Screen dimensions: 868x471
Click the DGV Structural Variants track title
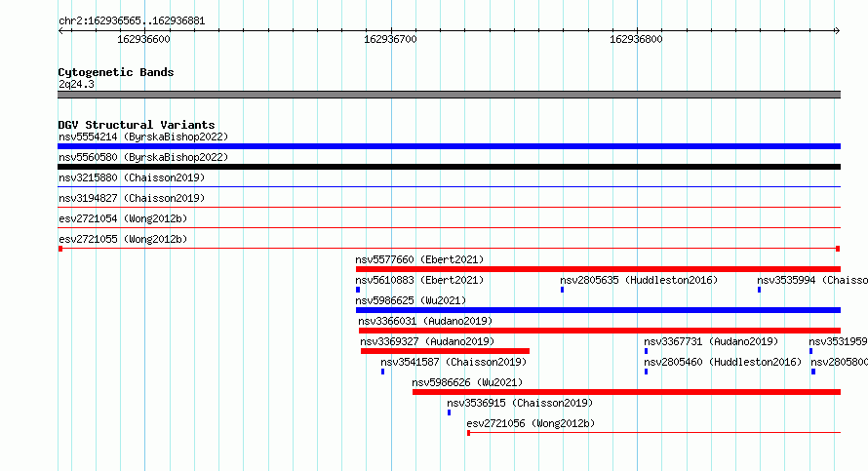[x=137, y=125]
